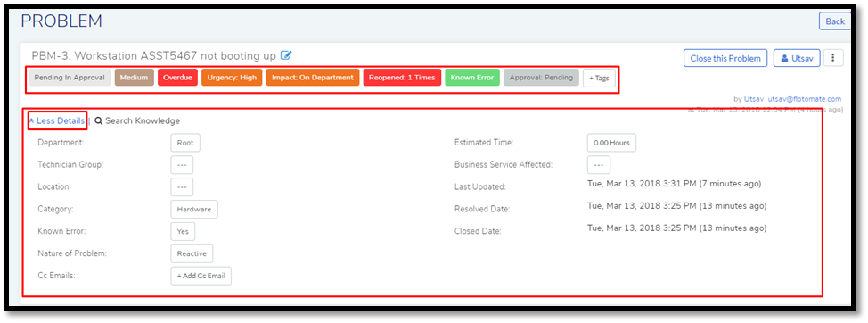Click the Approval: Pending tag
The height and width of the screenshot is (323, 868).
pyautogui.click(x=542, y=78)
